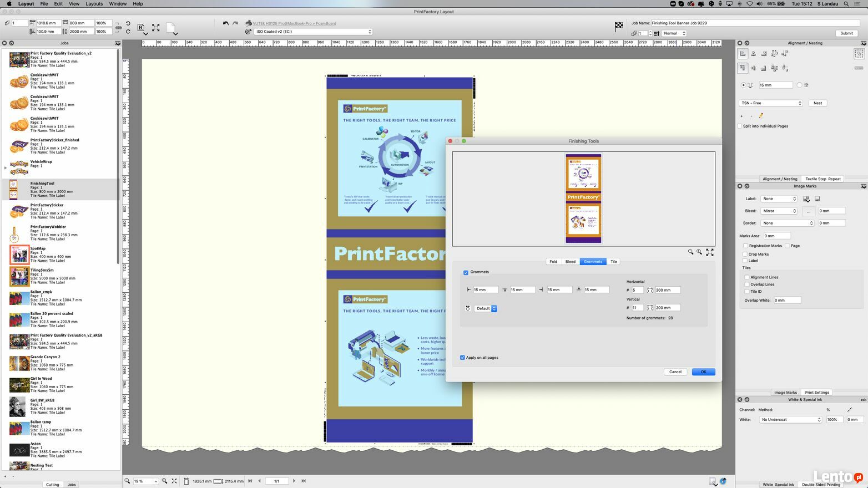Enable Crop Marks checkbox

tap(745, 254)
